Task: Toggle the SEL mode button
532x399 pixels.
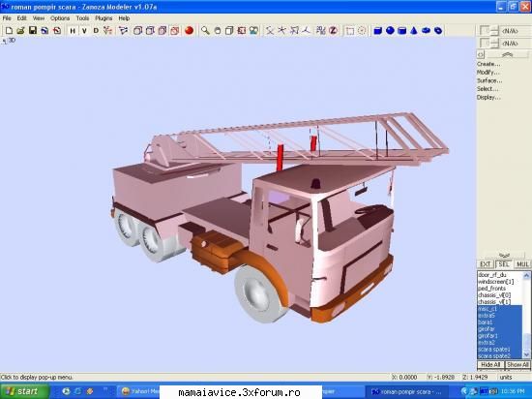Action: tap(504, 264)
